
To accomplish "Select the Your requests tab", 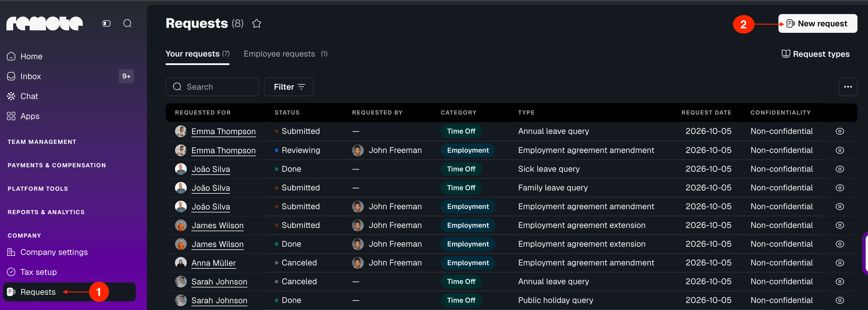I will click(x=198, y=54).
